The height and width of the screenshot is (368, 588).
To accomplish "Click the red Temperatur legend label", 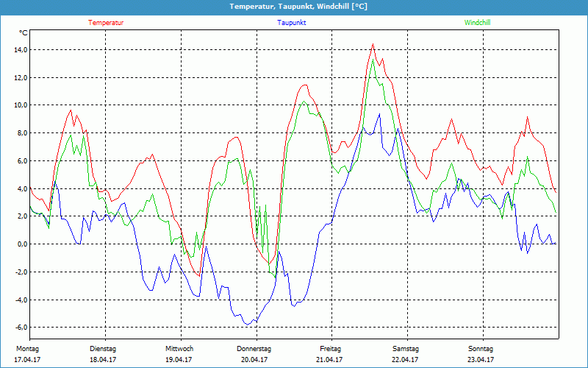I will pos(106,23).
